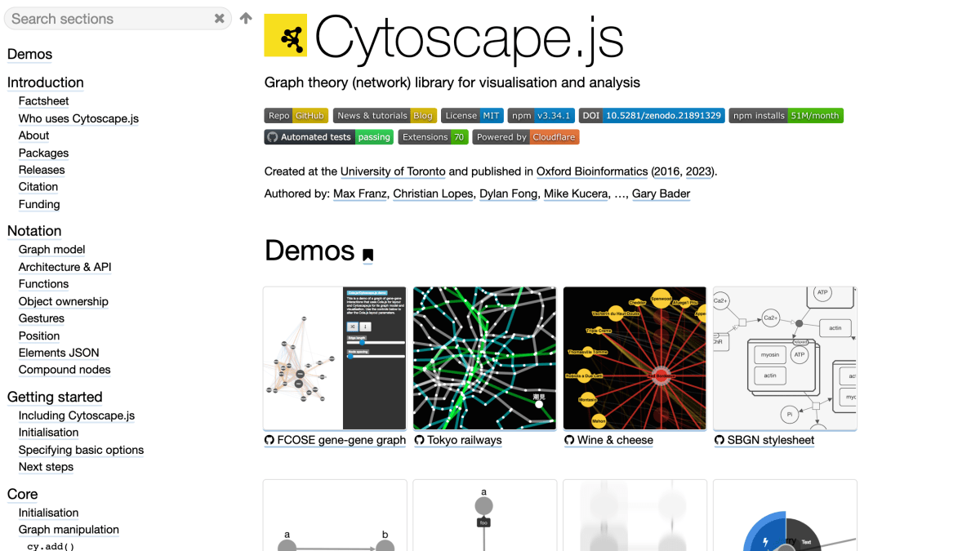Open Specifying basic options in sidebar
Screen dimensions: 980x551
pyautogui.click(x=81, y=450)
